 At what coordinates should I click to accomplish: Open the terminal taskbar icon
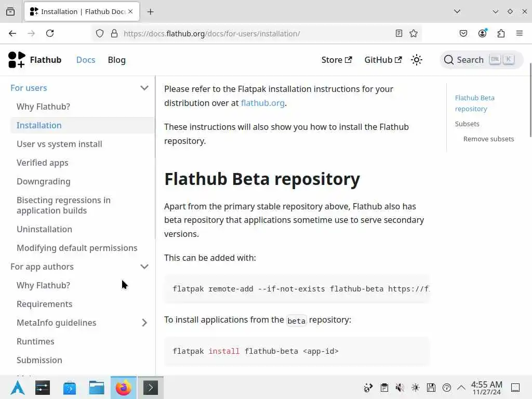(x=150, y=388)
